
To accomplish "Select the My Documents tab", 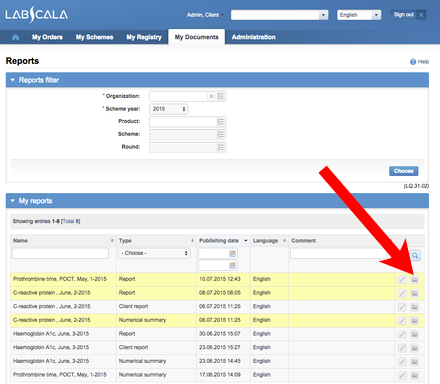I will 197,37.
